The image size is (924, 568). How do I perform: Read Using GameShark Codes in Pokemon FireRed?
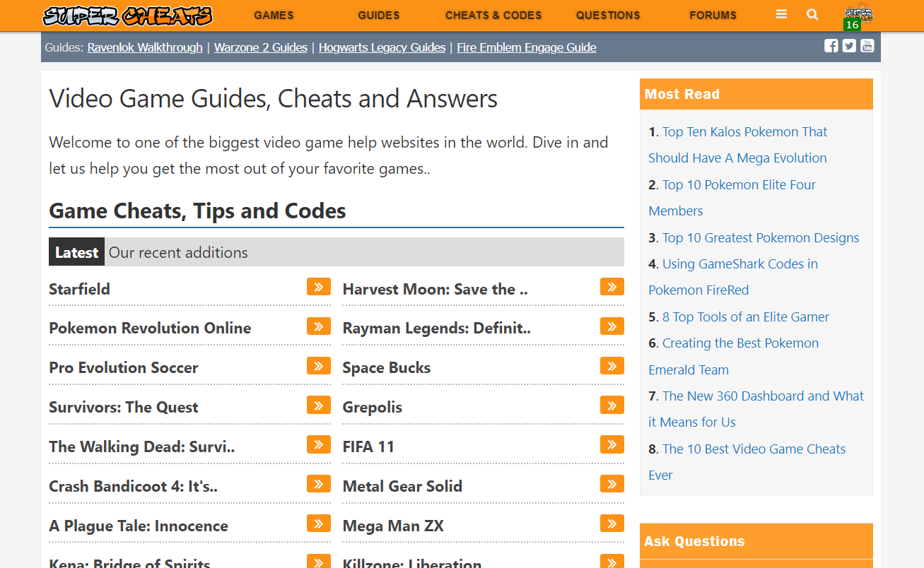tap(733, 277)
